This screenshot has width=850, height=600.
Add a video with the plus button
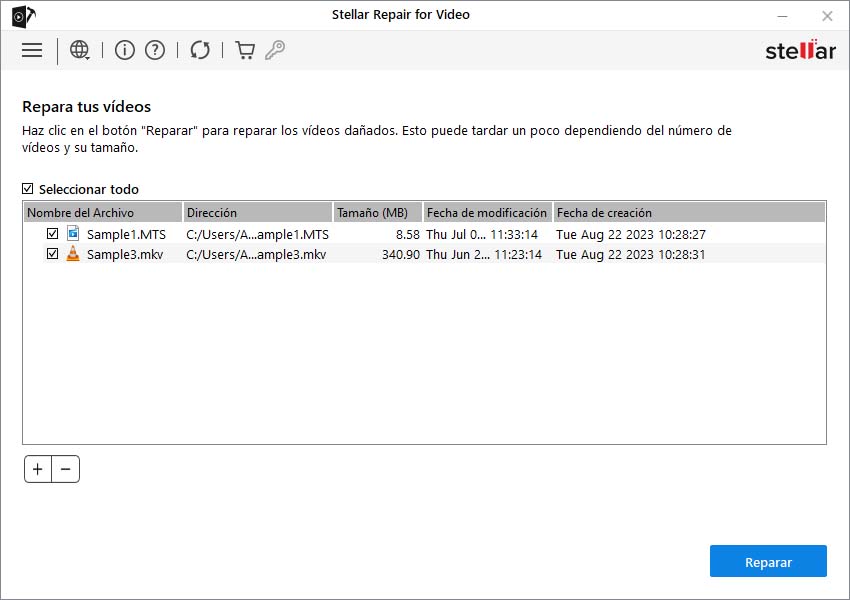point(38,469)
